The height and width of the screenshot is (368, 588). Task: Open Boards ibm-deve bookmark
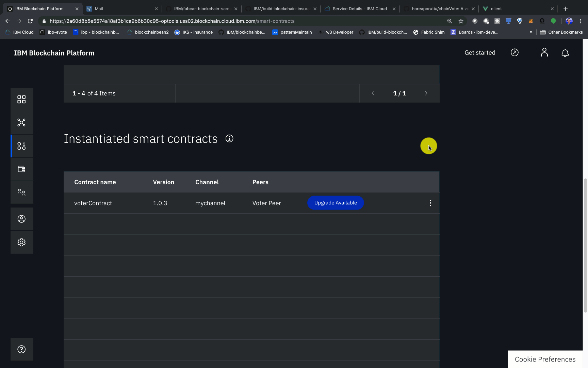point(475,32)
